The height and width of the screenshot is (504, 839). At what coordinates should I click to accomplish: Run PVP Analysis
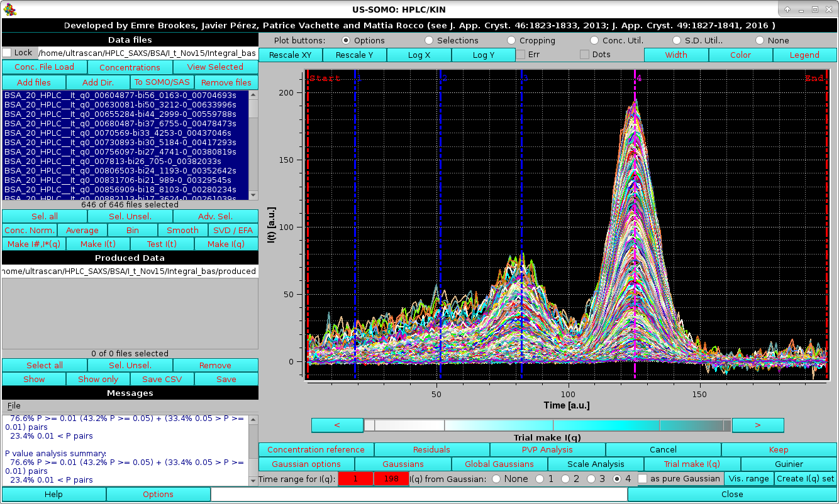(547, 449)
